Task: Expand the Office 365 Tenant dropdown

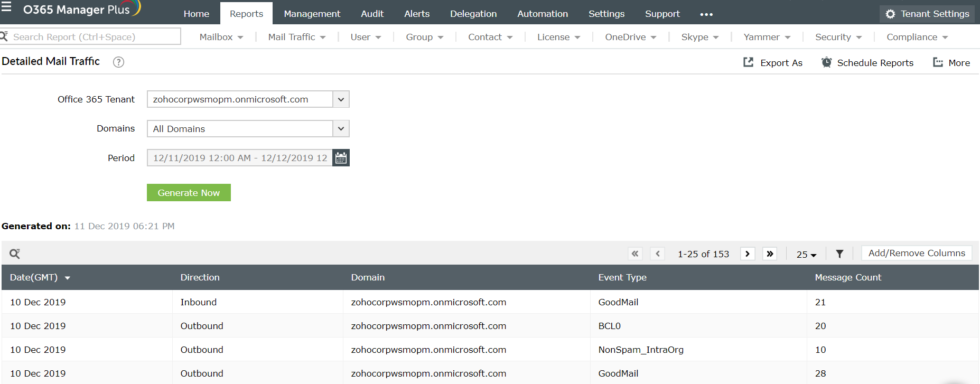Action: tap(341, 99)
